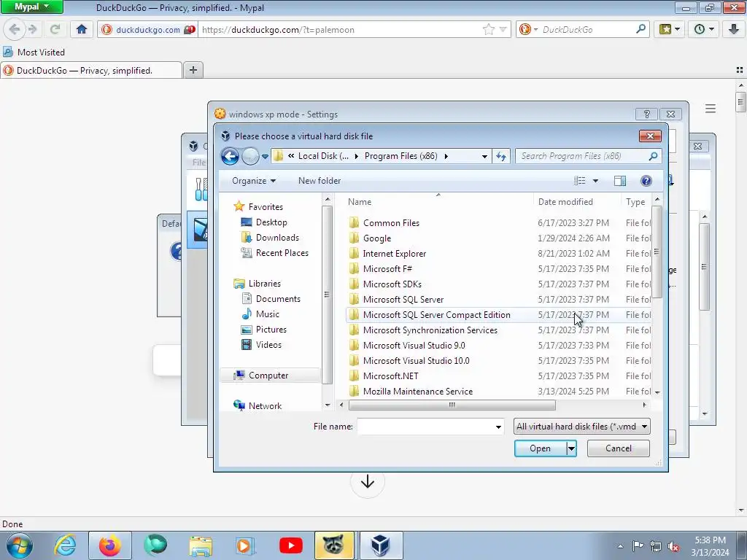The image size is (747, 560).
Task: Select Microsoft Visual Studio 10.0 folder
Action: [x=416, y=360]
